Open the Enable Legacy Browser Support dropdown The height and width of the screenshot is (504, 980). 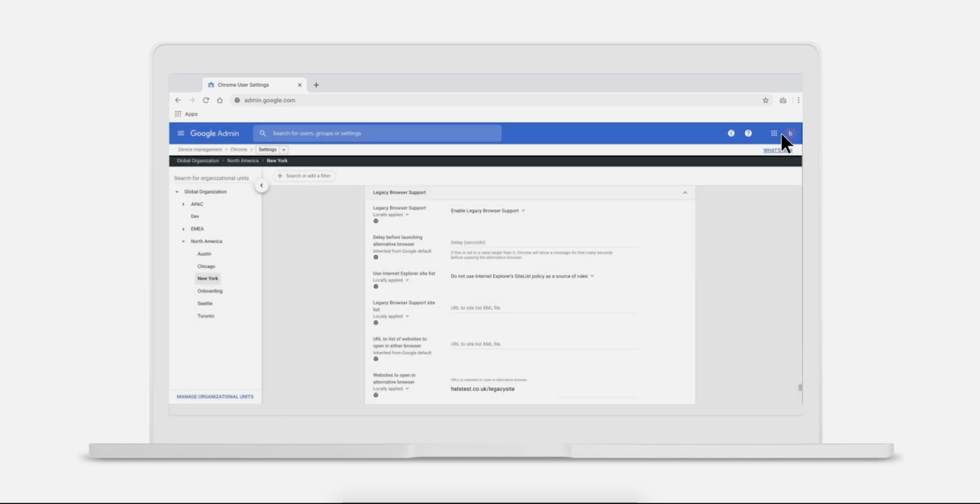point(488,210)
